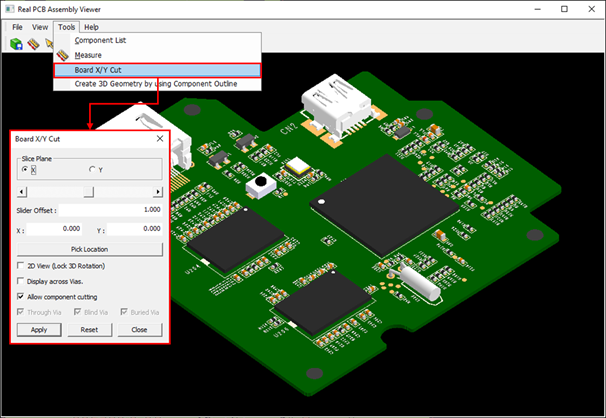Viewport: 606px width, 418px height.
Task: Click the Slider Offset value field
Action: click(x=112, y=210)
